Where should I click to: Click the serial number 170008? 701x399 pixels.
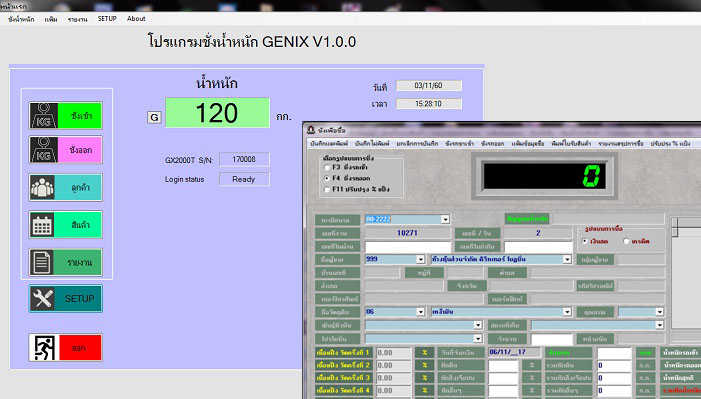point(244,159)
